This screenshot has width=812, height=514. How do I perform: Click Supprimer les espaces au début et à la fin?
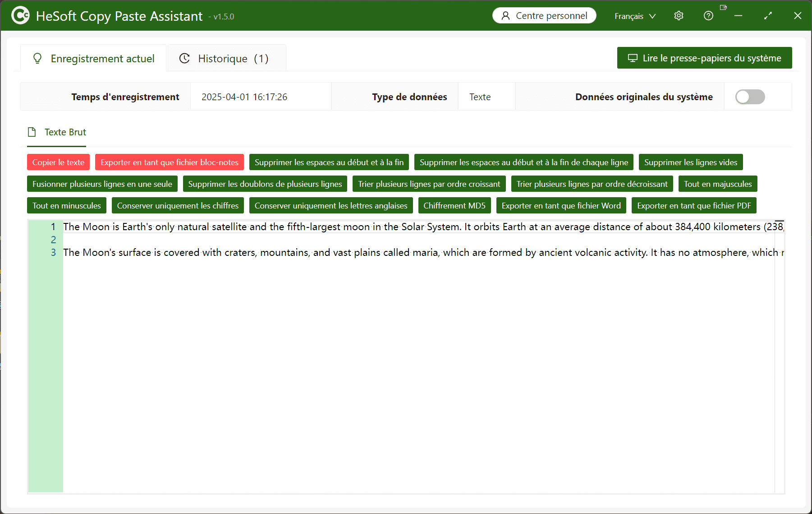point(329,162)
